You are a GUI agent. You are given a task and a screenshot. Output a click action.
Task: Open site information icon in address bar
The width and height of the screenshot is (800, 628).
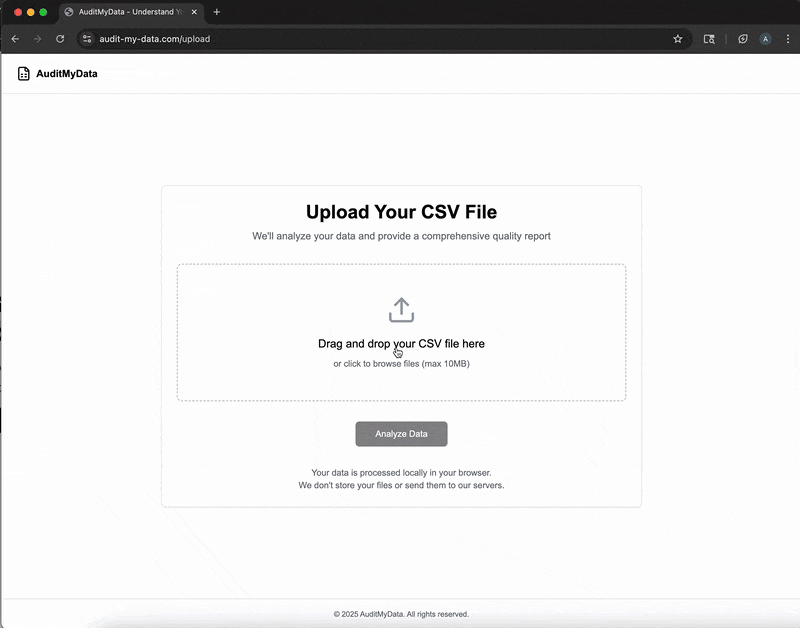[87, 39]
